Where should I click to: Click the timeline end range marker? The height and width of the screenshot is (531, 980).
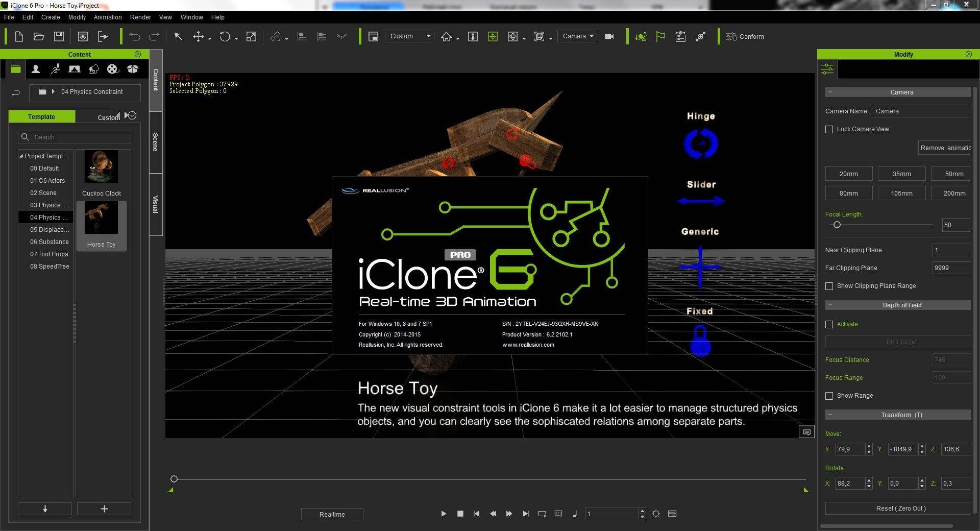point(806,490)
